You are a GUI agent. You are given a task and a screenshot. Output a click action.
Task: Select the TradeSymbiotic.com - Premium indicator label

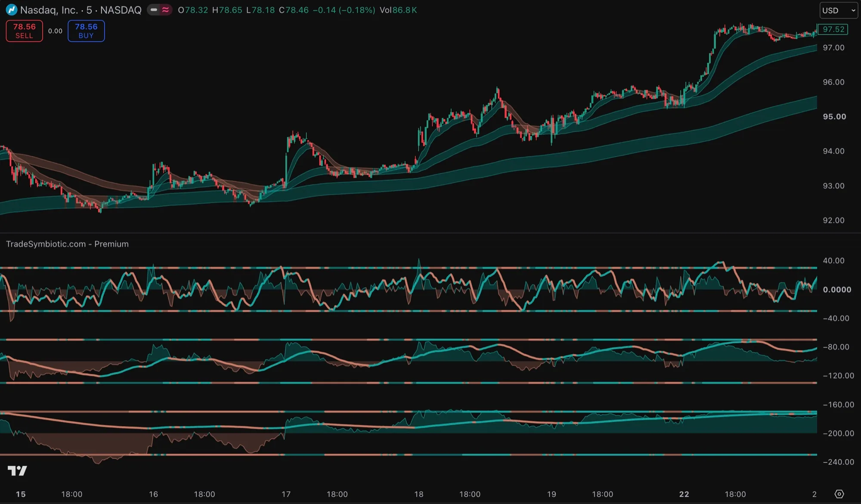click(67, 244)
